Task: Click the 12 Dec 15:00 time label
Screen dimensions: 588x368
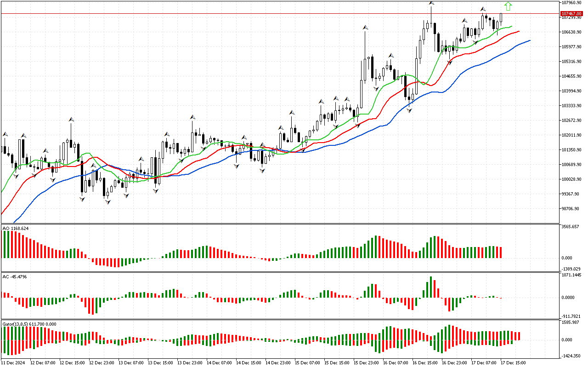Action: pos(72,363)
